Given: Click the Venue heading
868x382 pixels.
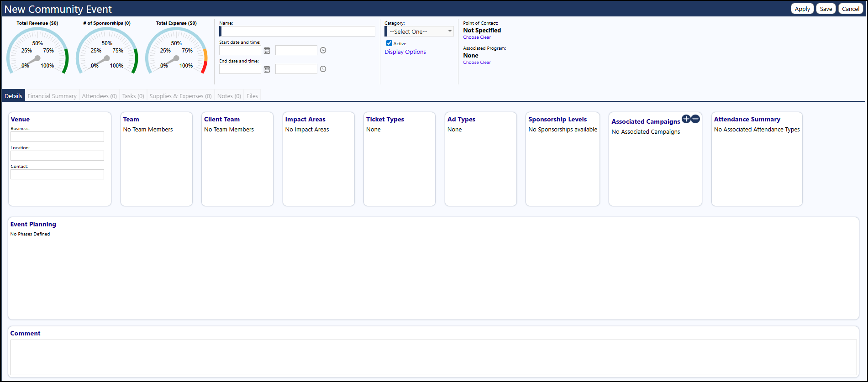Looking at the screenshot, I should click(20, 119).
